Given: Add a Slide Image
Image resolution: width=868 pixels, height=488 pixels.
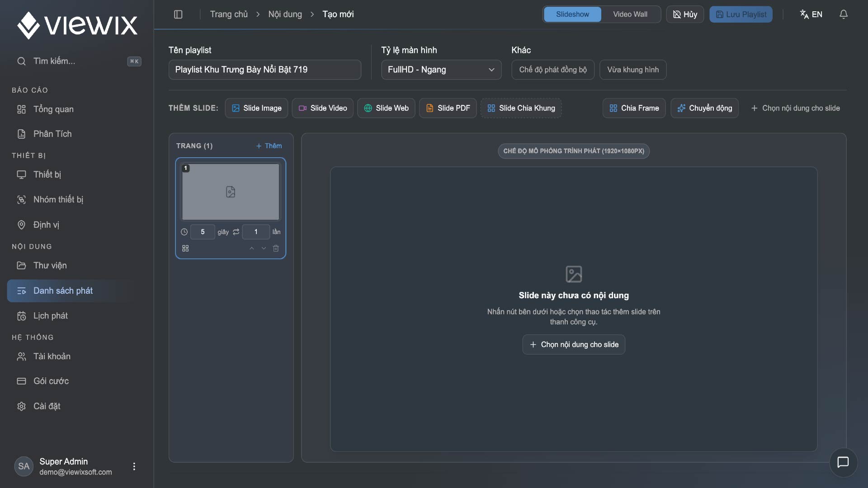Looking at the screenshot, I should point(256,108).
